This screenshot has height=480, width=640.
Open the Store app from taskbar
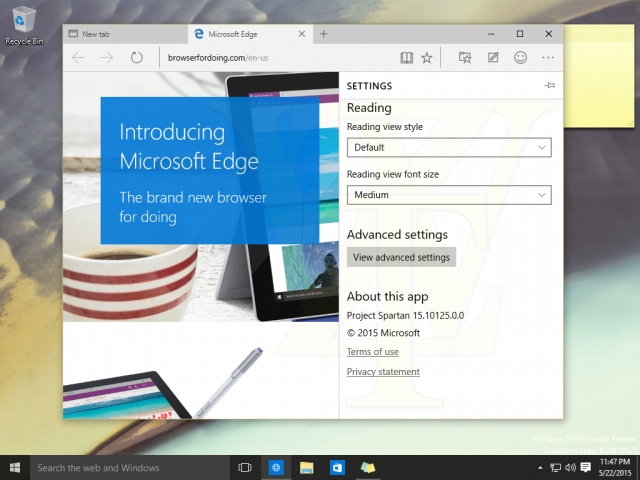click(337, 468)
